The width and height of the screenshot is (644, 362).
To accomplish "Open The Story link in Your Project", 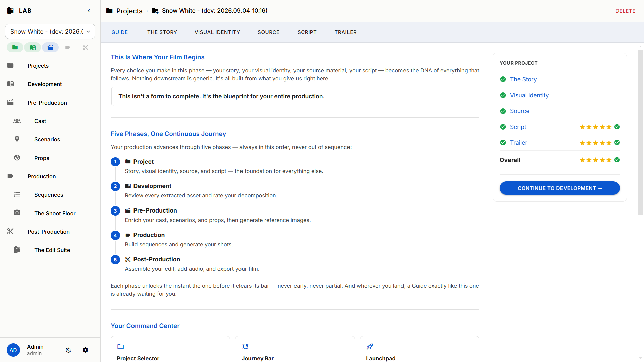I will tap(523, 79).
